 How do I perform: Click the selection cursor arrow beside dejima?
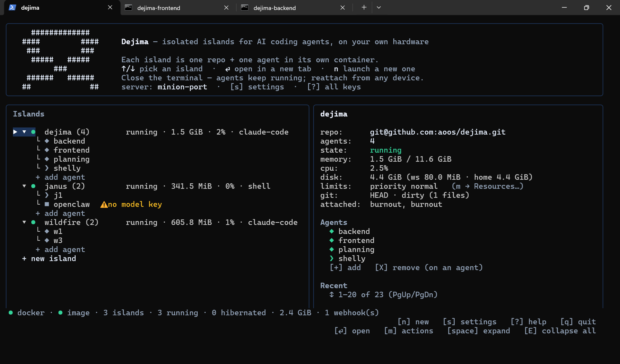(15, 132)
